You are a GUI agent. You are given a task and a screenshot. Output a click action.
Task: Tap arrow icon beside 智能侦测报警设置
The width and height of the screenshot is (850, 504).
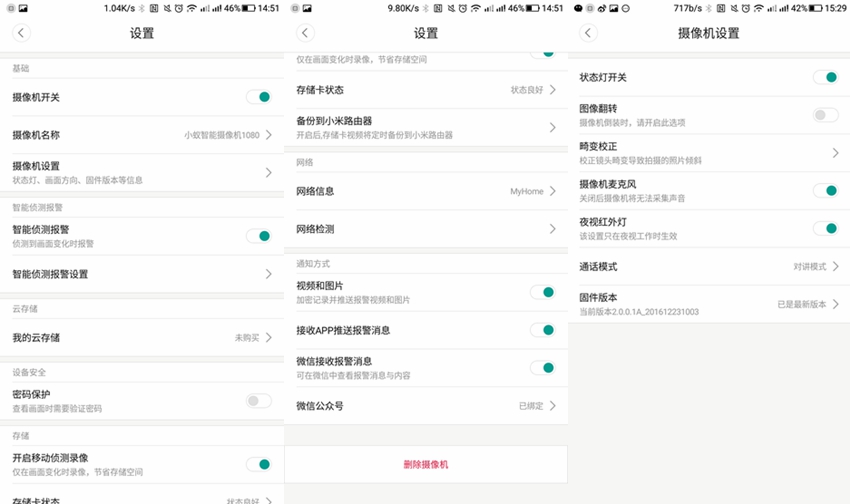(x=268, y=274)
